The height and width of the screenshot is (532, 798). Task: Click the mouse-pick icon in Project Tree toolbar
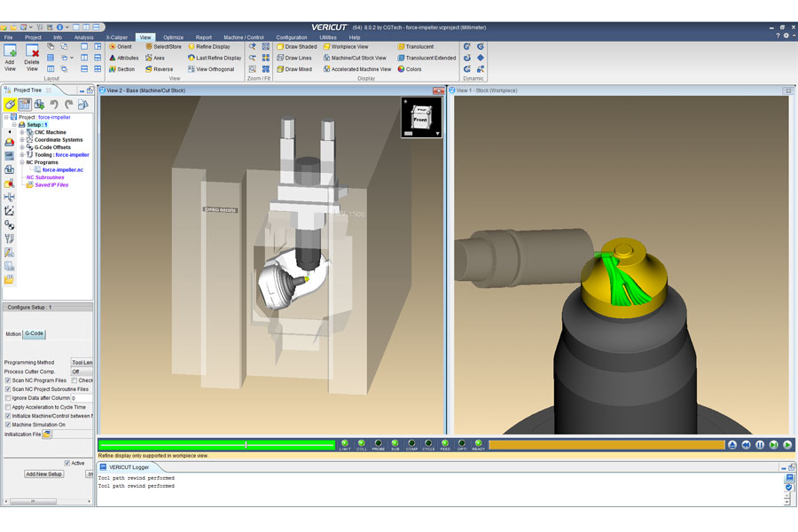pos(10,105)
